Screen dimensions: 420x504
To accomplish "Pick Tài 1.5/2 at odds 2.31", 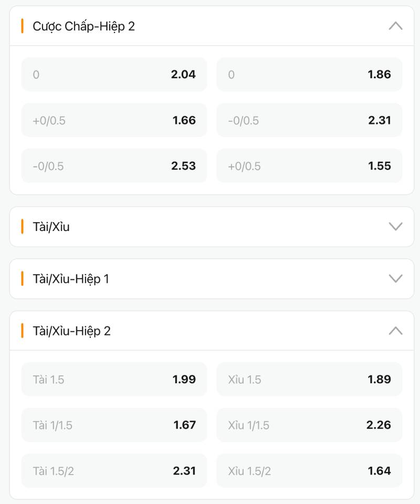I will (114, 470).
